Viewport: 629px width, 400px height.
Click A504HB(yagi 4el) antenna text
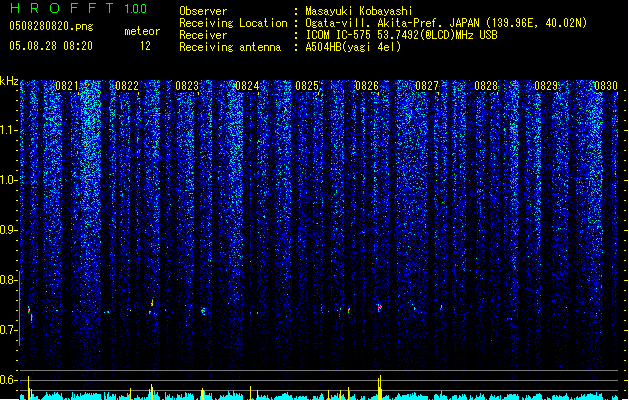(x=353, y=47)
